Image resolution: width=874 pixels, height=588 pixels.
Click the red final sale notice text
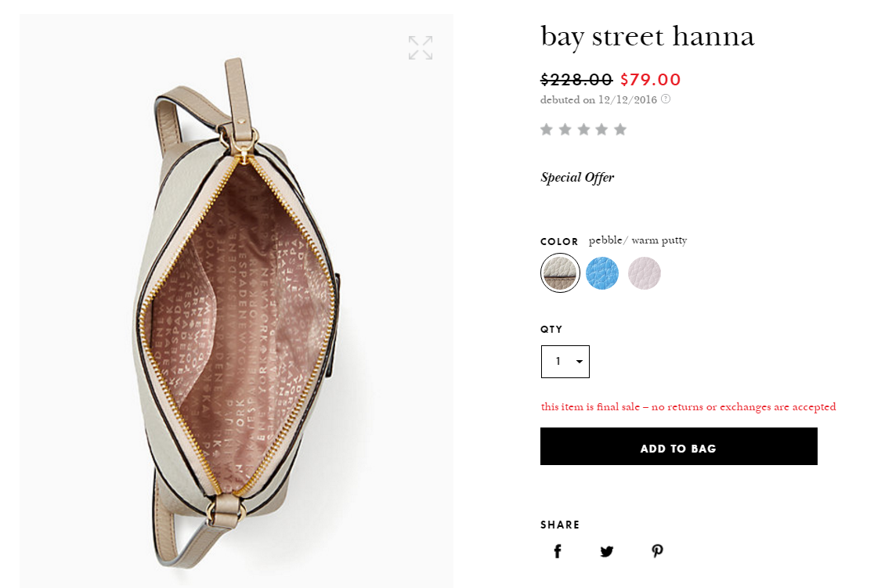(688, 407)
